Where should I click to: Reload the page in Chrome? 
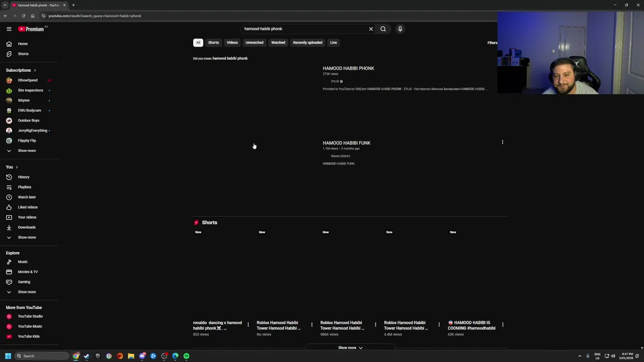[x=23, y=16]
